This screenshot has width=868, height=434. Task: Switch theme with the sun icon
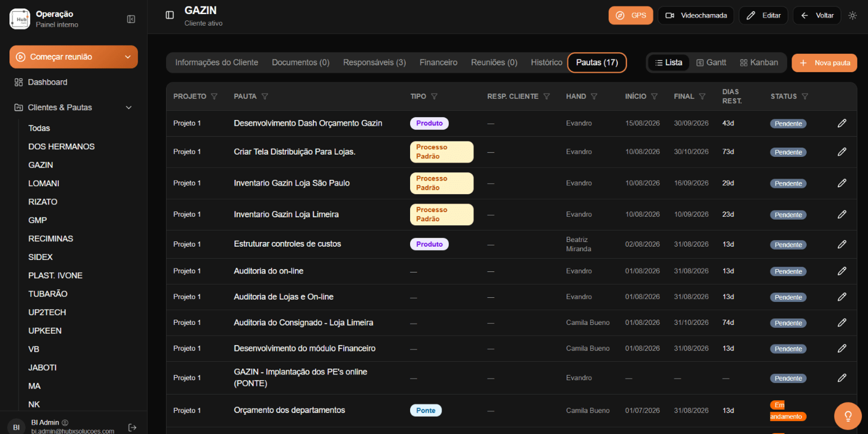tap(853, 15)
